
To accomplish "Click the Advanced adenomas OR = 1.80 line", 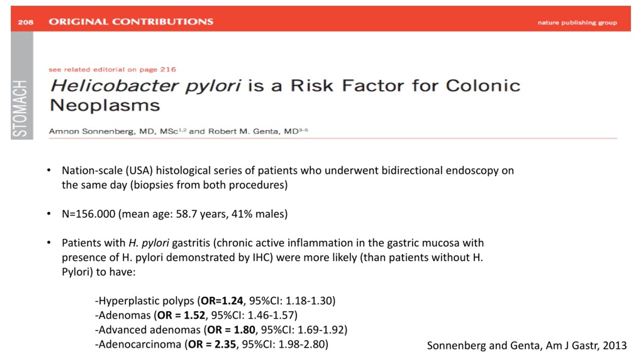I will tap(221, 330).
